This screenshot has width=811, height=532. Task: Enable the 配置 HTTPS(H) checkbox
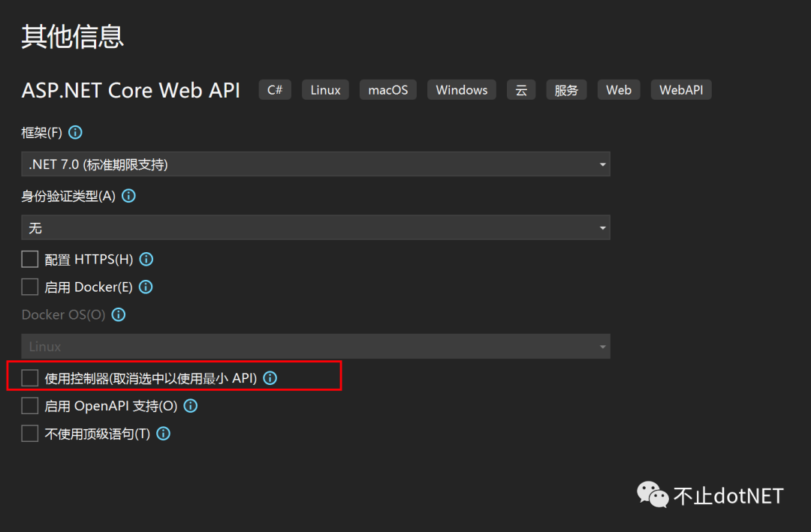coord(29,259)
